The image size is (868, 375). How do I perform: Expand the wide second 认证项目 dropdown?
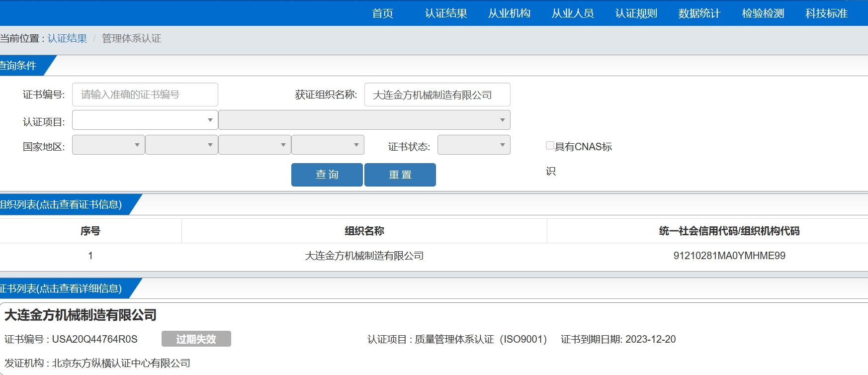tap(364, 120)
